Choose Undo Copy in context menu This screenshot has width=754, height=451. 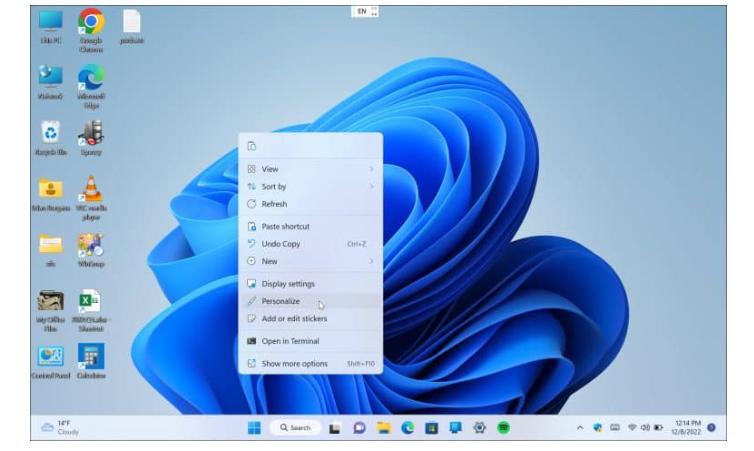tap(311, 244)
